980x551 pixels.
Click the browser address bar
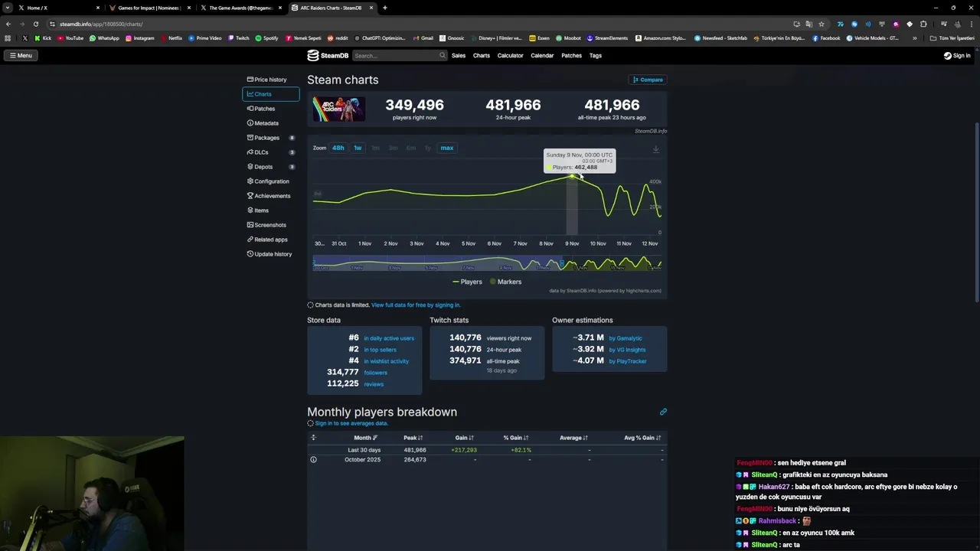pyautogui.click(x=421, y=24)
